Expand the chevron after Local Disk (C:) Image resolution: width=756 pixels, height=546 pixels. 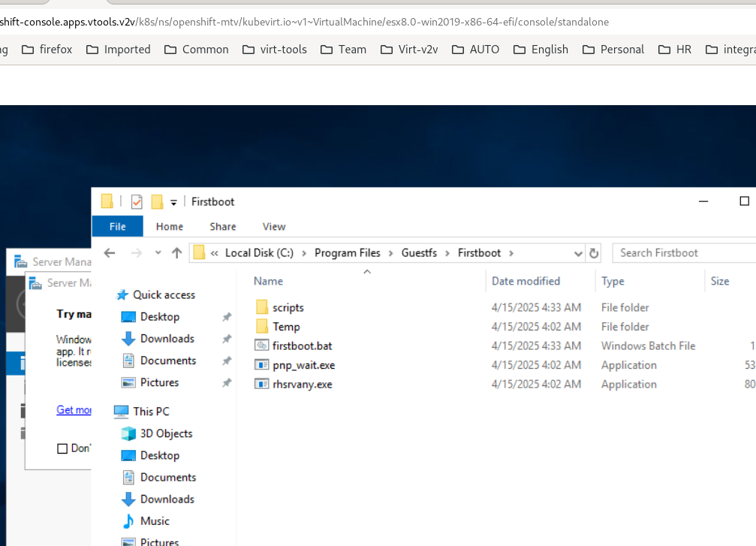[x=304, y=253]
